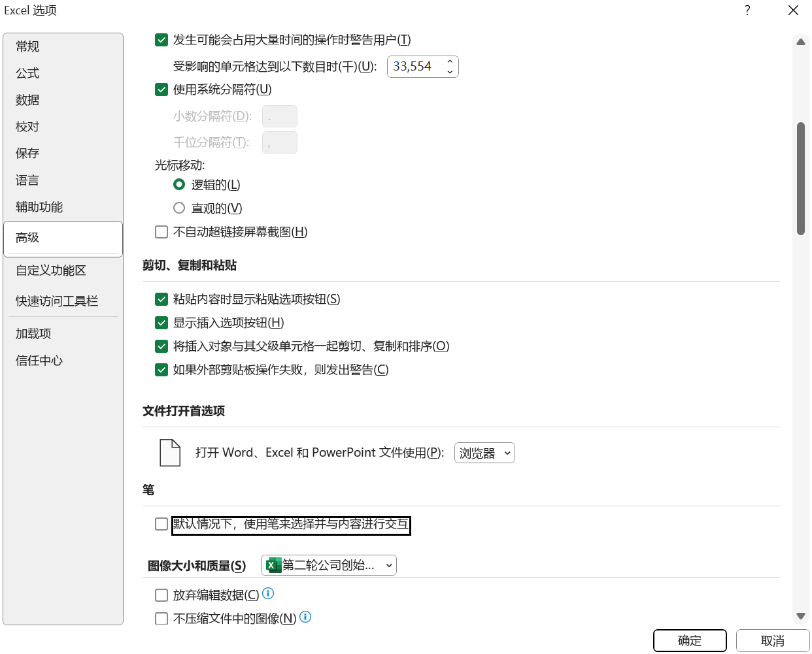Click the document icon under 文件打开首选项
Screen dimensions: 812x654
tap(169, 451)
